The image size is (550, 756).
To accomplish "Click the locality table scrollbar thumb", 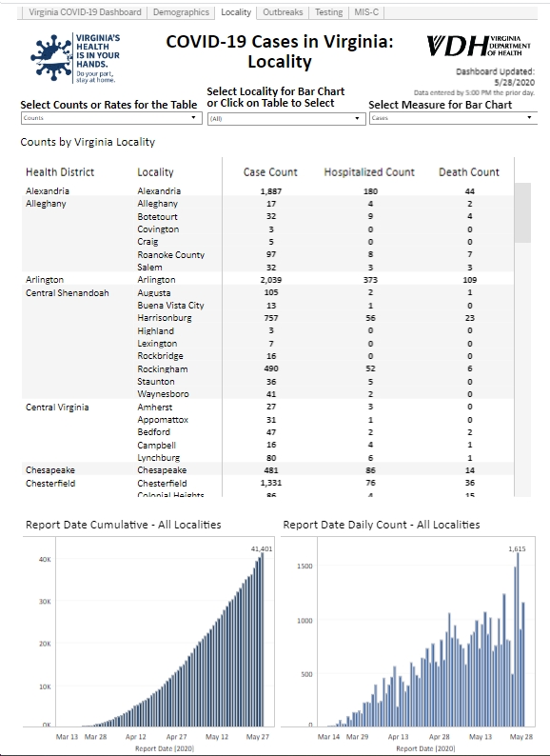I will tap(522, 212).
